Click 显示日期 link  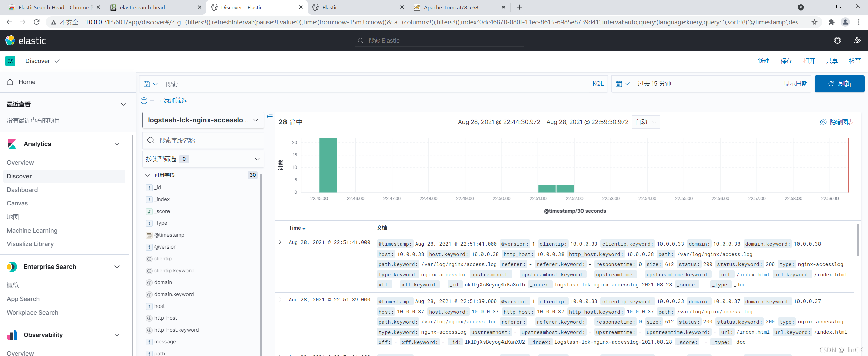[795, 84]
